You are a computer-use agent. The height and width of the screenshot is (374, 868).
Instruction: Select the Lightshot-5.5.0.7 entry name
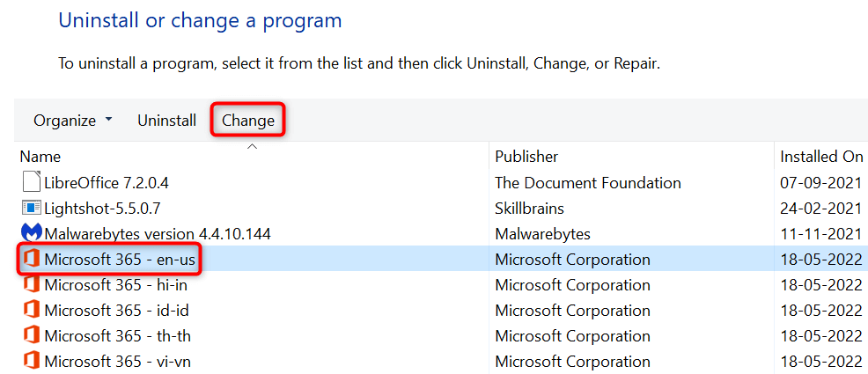tap(102, 209)
